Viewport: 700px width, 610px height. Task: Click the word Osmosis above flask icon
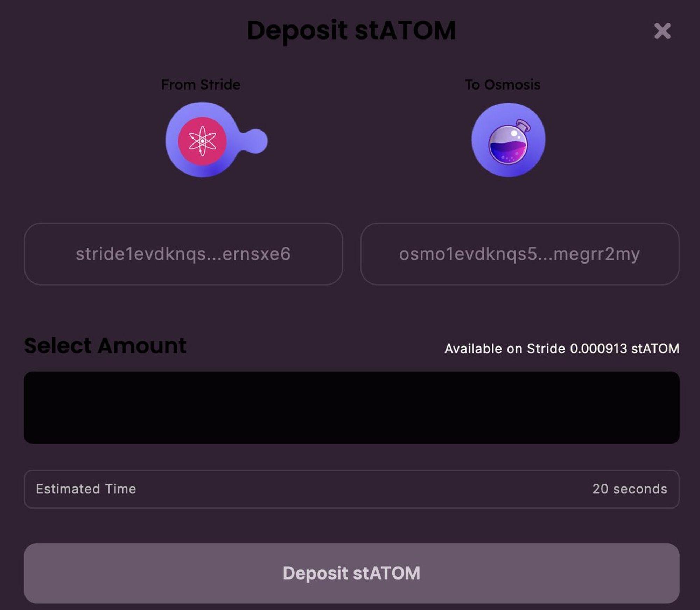click(x=512, y=85)
